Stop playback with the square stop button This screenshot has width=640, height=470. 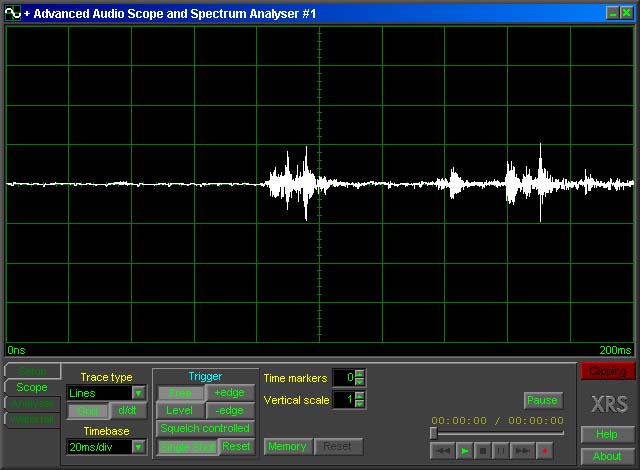coord(482,451)
